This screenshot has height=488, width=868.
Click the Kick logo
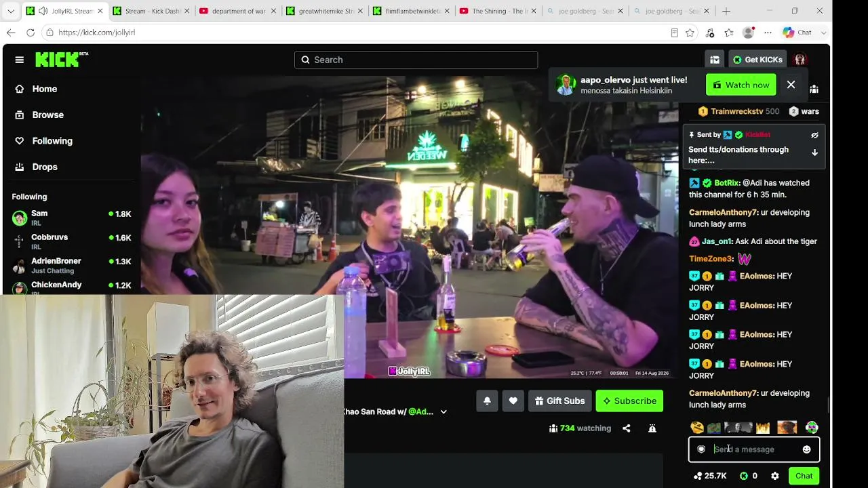pos(62,60)
